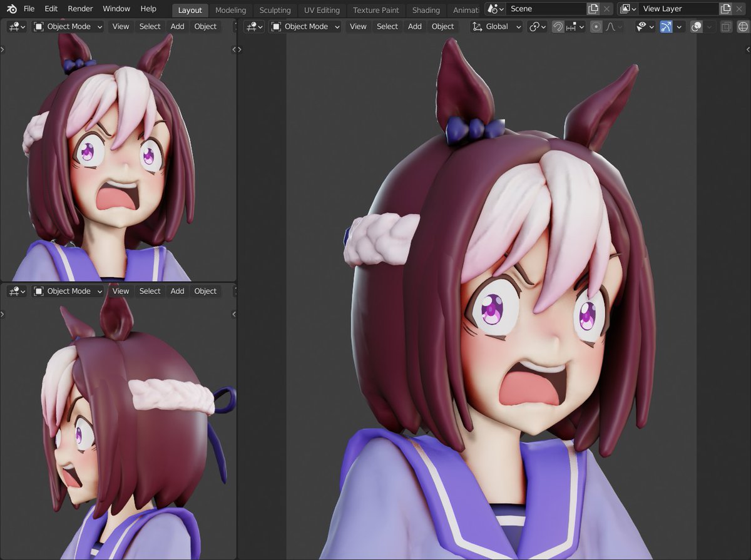Viewport: 751px width, 560px height.
Task: Expand the toolbar arrow in bottom-left viewport
Action: [x=3, y=314]
